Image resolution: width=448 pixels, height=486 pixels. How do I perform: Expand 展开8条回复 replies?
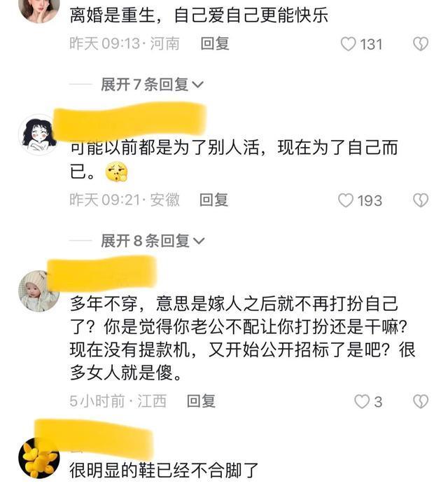point(153,241)
